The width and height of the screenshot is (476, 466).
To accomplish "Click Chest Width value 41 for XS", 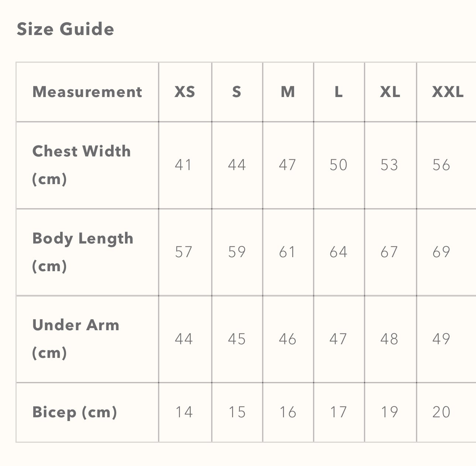I will point(184,165).
